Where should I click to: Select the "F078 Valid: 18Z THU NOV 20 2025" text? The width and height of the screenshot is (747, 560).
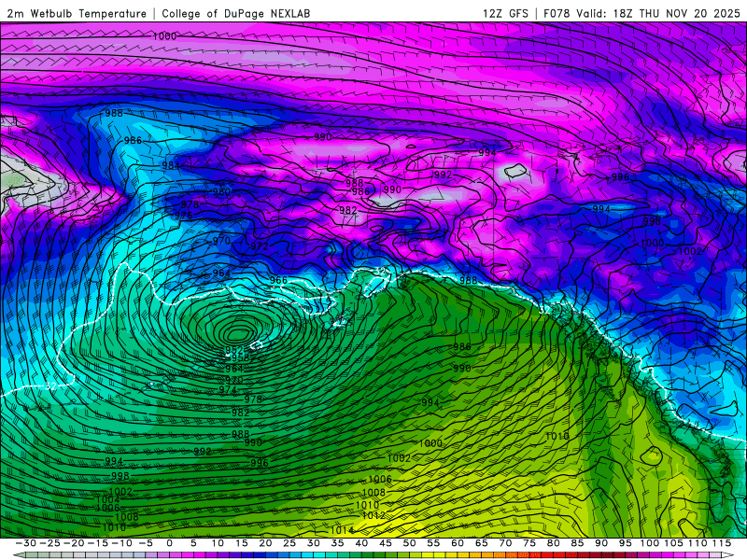coord(641,14)
